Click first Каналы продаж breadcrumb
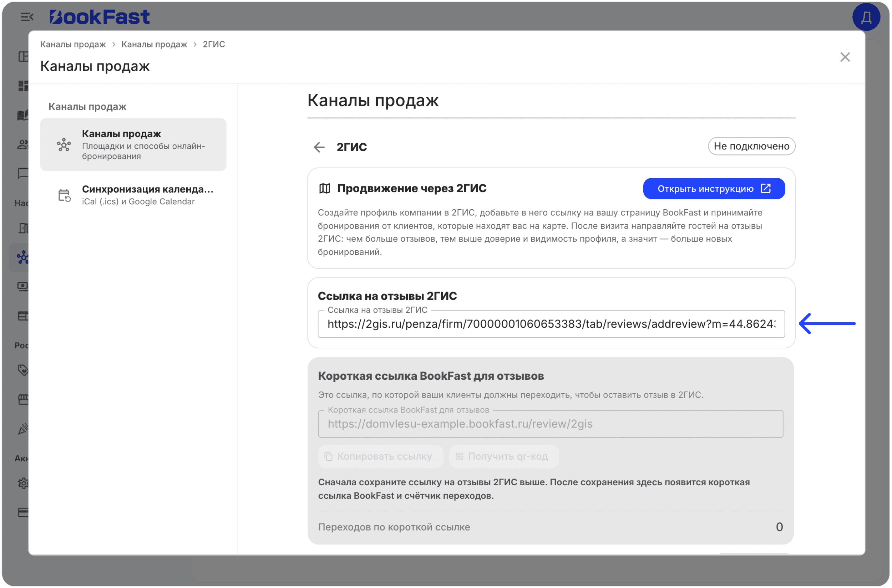892x588 pixels. coord(73,44)
